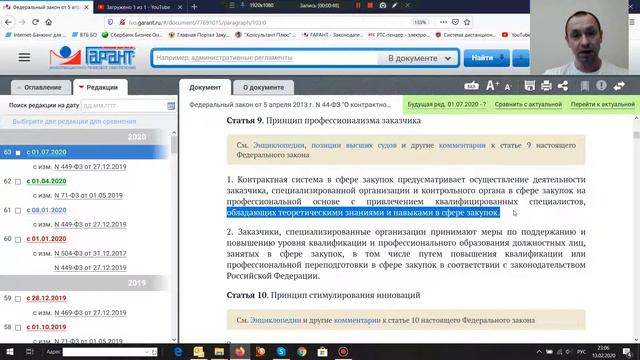This screenshot has height=360, width=640.
Task: Pause the screen recording
Action: (x=358, y=5)
